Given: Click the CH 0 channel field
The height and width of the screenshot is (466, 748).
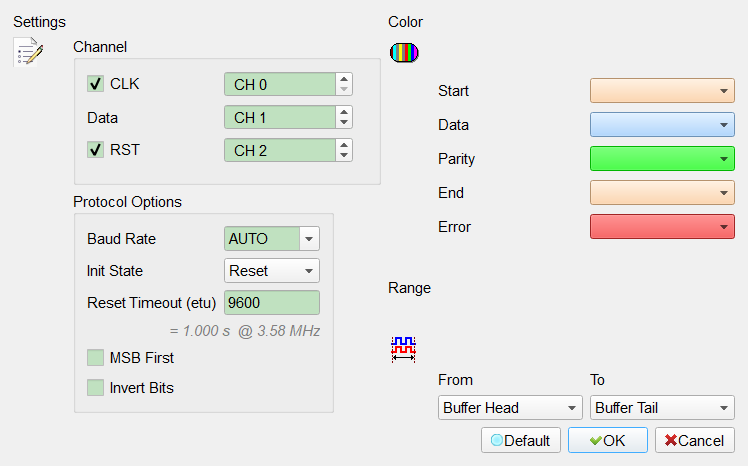Looking at the screenshot, I should (x=280, y=84).
